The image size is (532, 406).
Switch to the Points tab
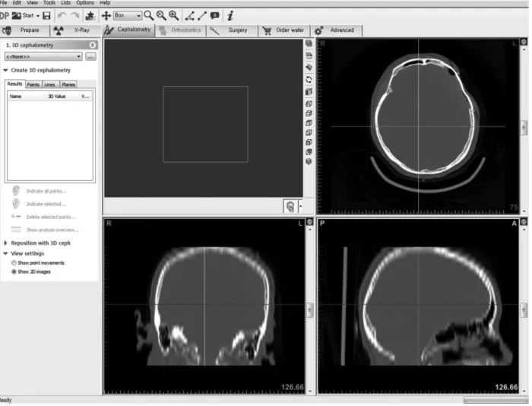33,84
